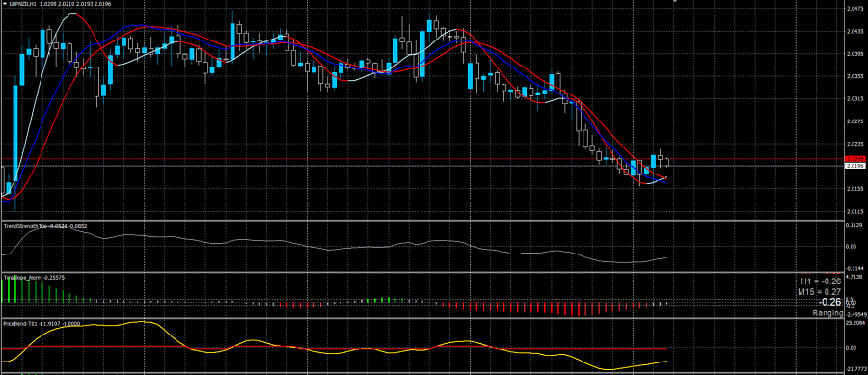Click the 2.0275 price scale value
The height and width of the screenshot is (375, 868).
click(x=854, y=121)
